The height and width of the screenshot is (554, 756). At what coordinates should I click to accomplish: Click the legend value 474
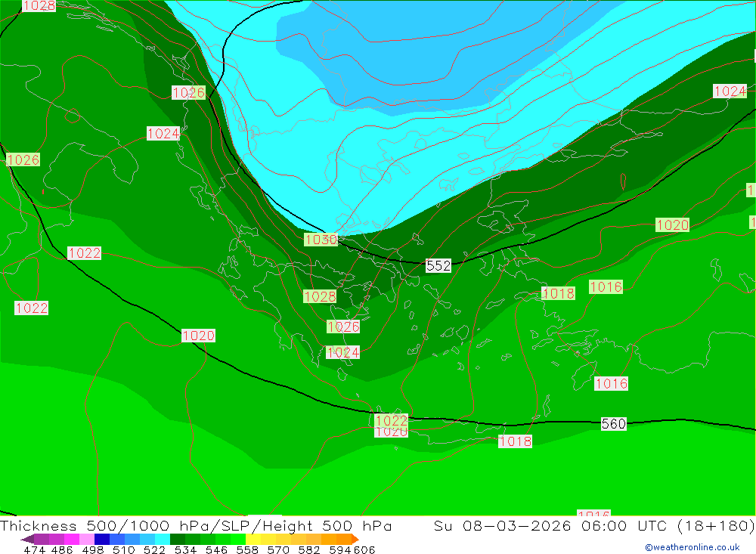[x=35, y=549]
